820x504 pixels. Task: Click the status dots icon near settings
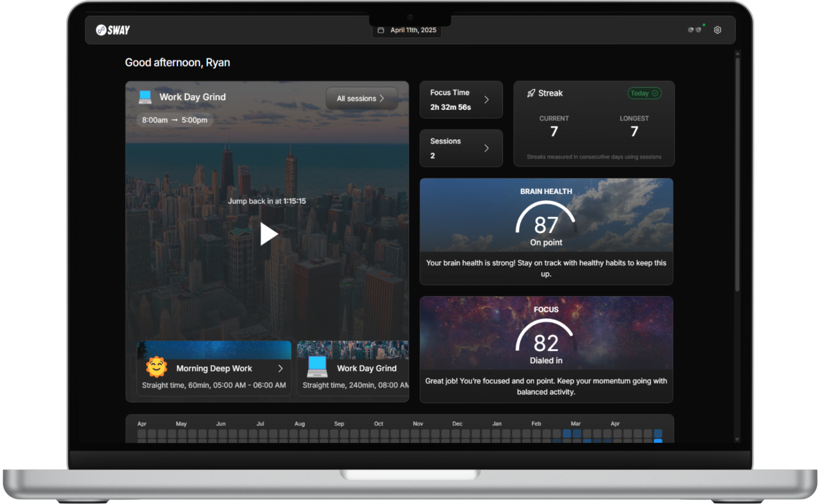694,30
